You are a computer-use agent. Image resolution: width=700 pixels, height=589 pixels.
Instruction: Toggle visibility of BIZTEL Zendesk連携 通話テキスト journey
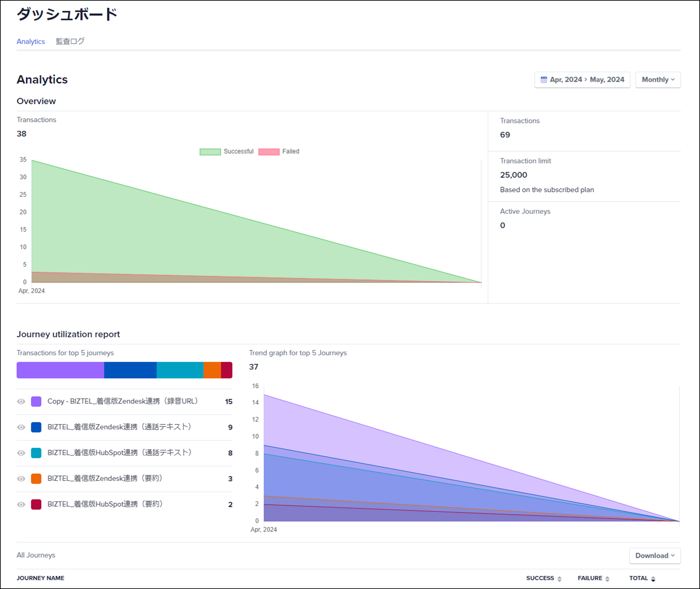point(21,427)
